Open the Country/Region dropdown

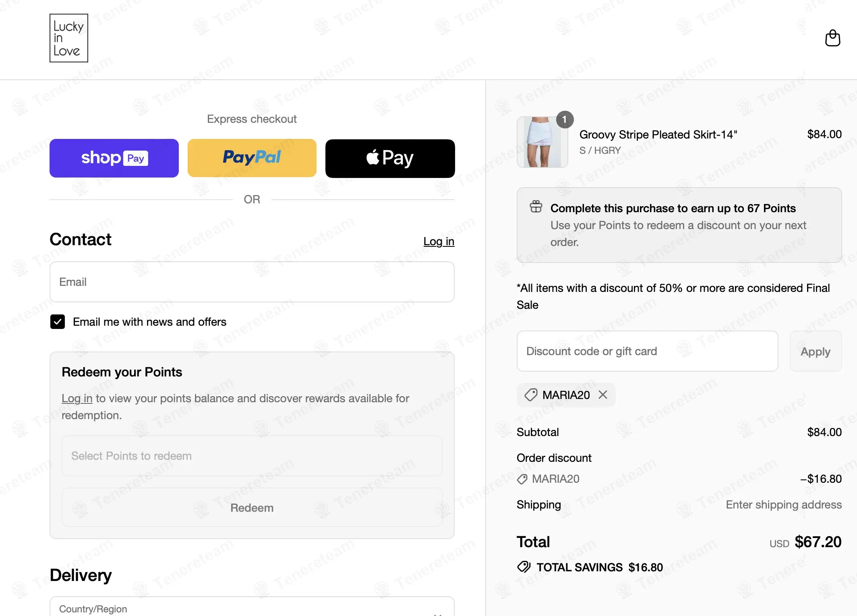click(x=252, y=607)
